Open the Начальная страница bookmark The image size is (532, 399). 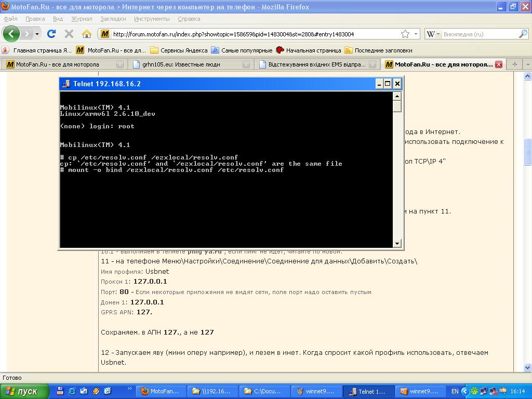(x=309, y=50)
